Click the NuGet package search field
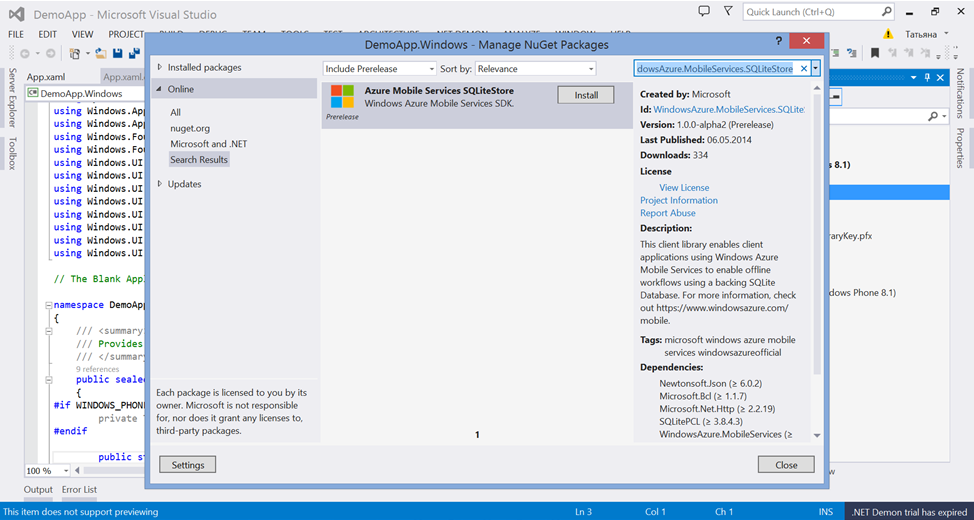This screenshot has height=520, width=974. [716, 68]
